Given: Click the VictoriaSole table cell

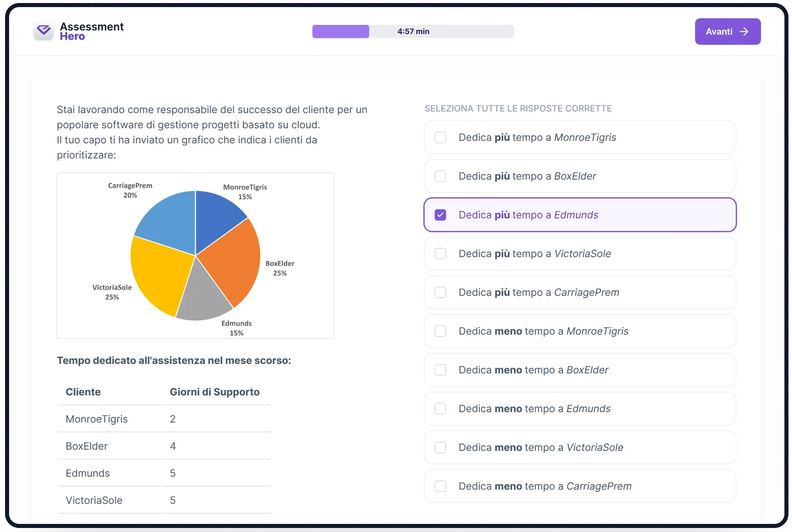Looking at the screenshot, I should 94,500.
